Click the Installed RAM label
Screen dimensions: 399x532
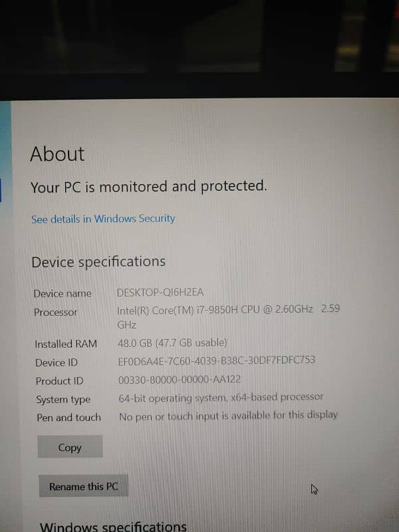(x=66, y=344)
